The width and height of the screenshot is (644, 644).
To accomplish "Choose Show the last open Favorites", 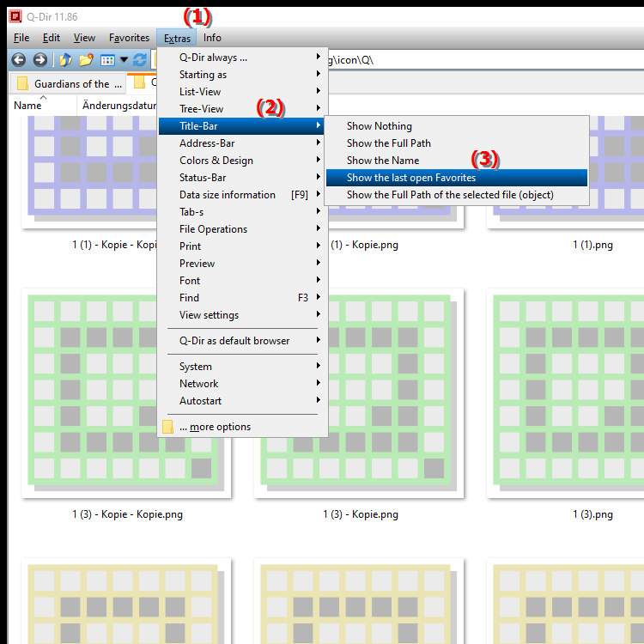I will [x=457, y=178].
